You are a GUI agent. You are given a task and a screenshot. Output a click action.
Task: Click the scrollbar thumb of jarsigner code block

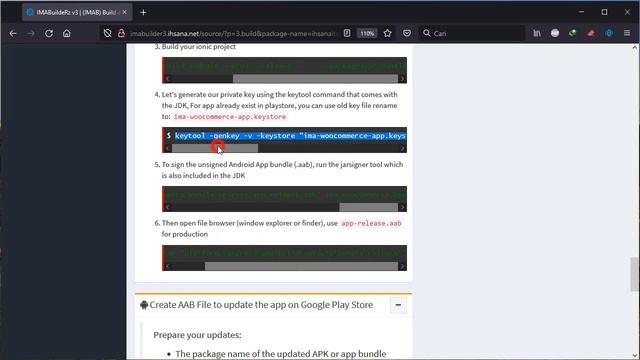[x=368, y=207]
